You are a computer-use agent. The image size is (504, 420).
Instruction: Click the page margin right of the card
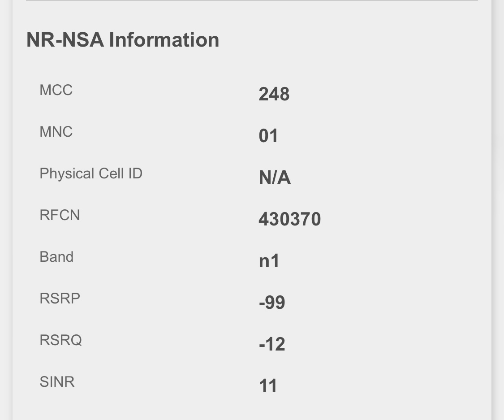tap(498, 210)
